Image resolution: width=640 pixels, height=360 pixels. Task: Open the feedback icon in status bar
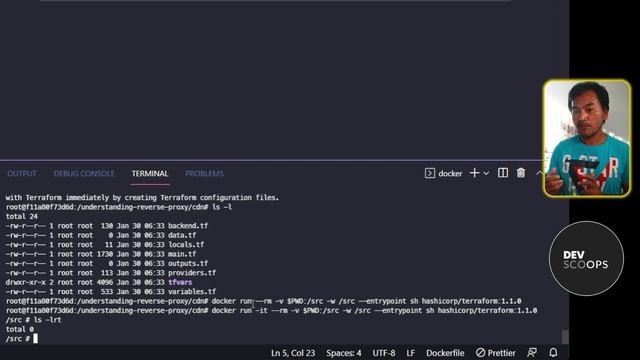coord(532,353)
